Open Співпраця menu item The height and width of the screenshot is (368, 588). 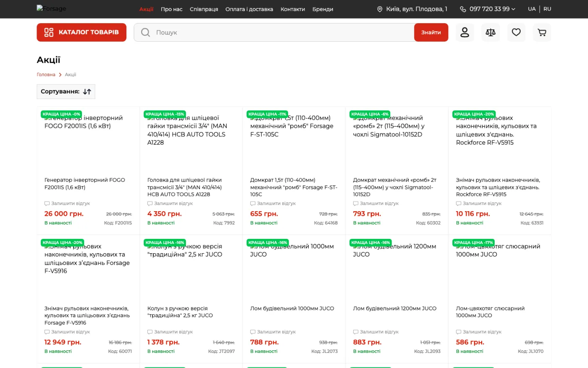click(x=204, y=9)
